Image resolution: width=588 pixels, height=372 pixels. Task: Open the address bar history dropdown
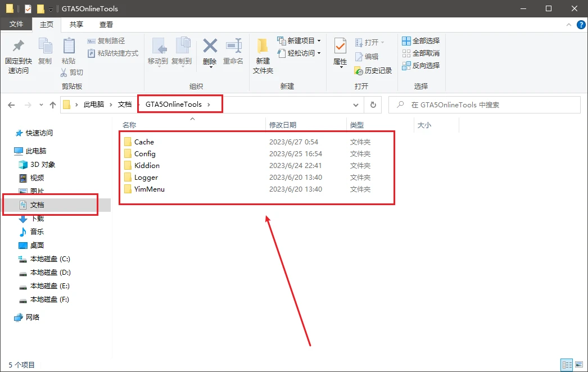[x=356, y=105]
